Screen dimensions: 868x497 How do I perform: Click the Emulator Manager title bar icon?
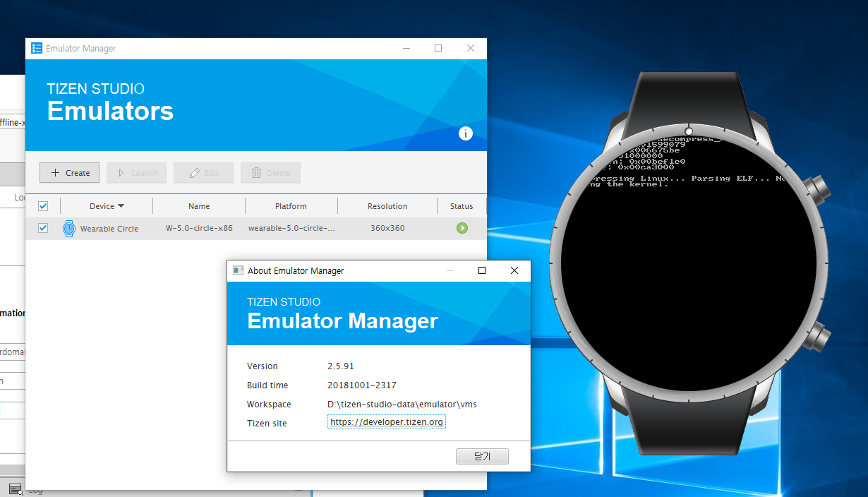tap(37, 48)
